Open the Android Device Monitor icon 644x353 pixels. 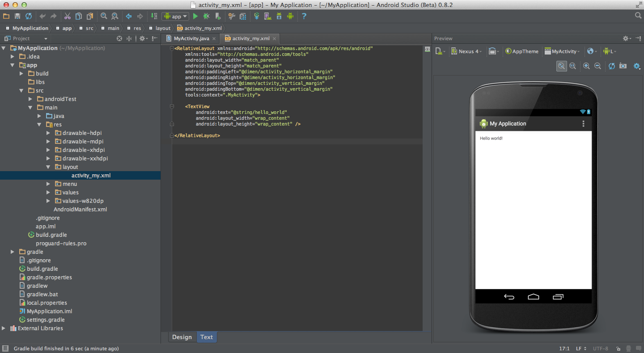coord(290,16)
